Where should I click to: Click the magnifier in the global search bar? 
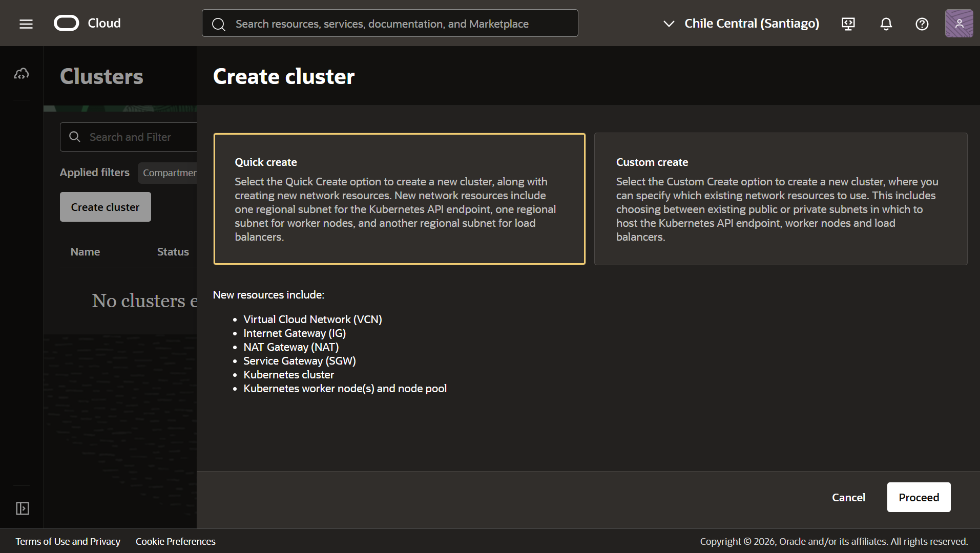click(219, 24)
